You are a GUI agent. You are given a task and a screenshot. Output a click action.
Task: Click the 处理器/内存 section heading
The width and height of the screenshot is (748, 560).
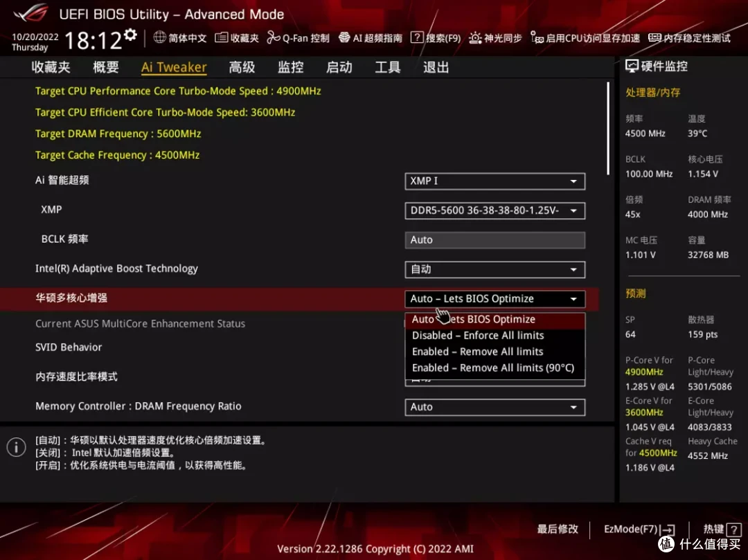click(652, 93)
